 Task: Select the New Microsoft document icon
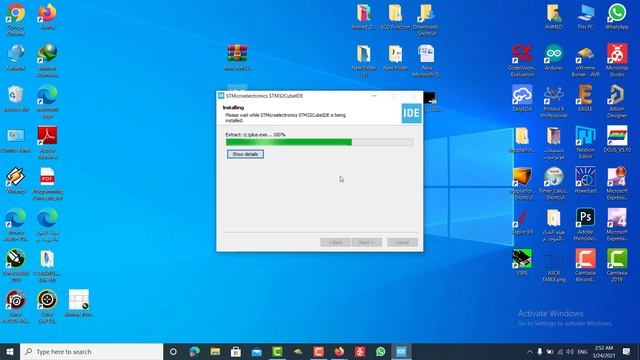[427, 60]
